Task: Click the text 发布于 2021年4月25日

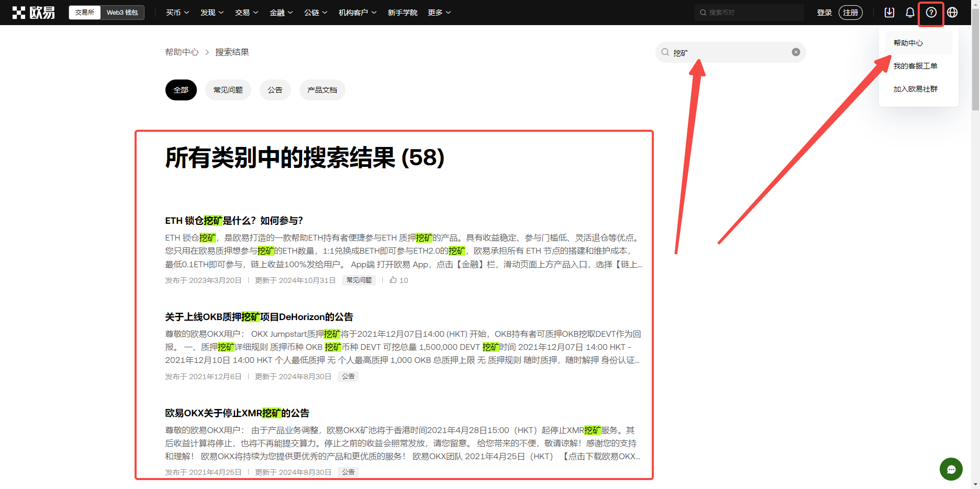Action: point(203,472)
